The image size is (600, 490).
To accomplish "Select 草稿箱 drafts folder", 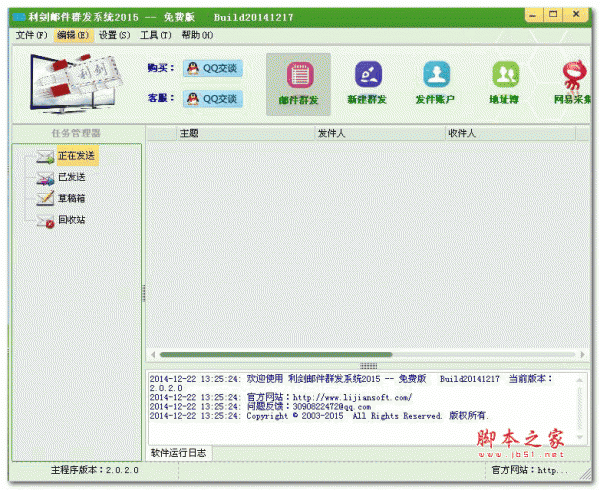I will pyautogui.click(x=72, y=199).
